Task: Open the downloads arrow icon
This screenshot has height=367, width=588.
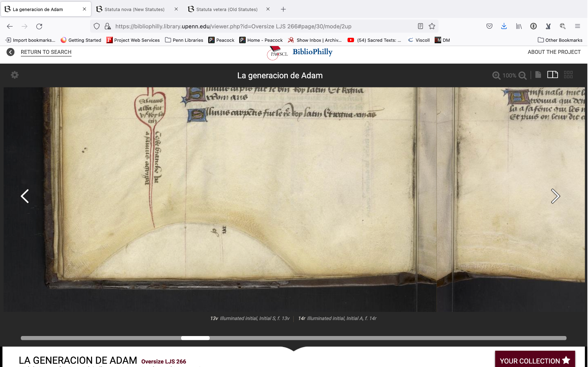Action: [x=504, y=26]
